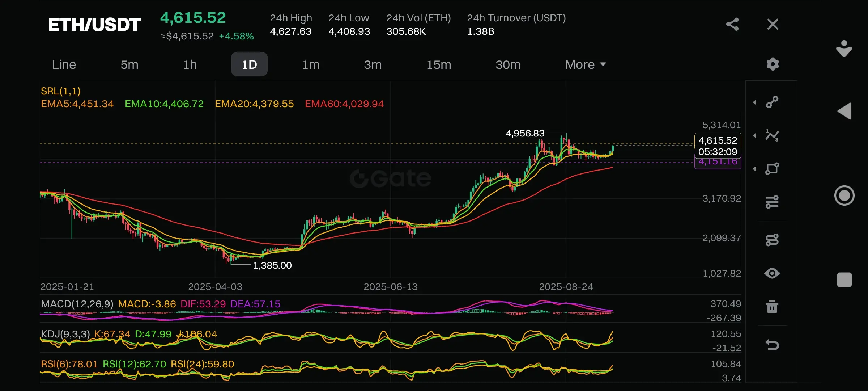Toggle drawings visibility eye icon

click(x=772, y=273)
